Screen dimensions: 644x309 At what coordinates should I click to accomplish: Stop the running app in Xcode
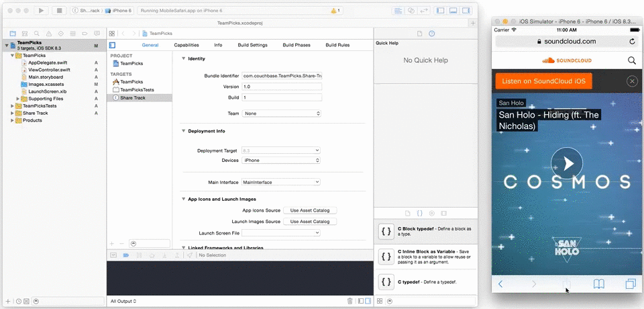pos(59,11)
